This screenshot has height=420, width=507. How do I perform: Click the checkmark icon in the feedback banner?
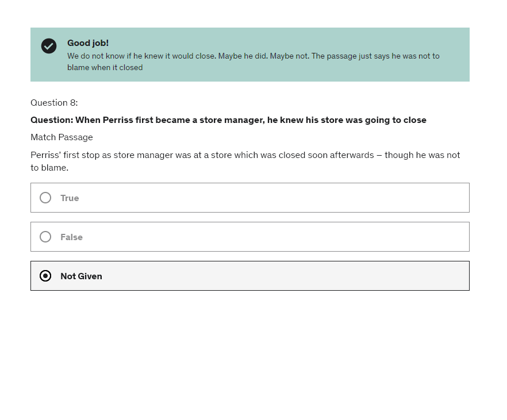[49, 46]
